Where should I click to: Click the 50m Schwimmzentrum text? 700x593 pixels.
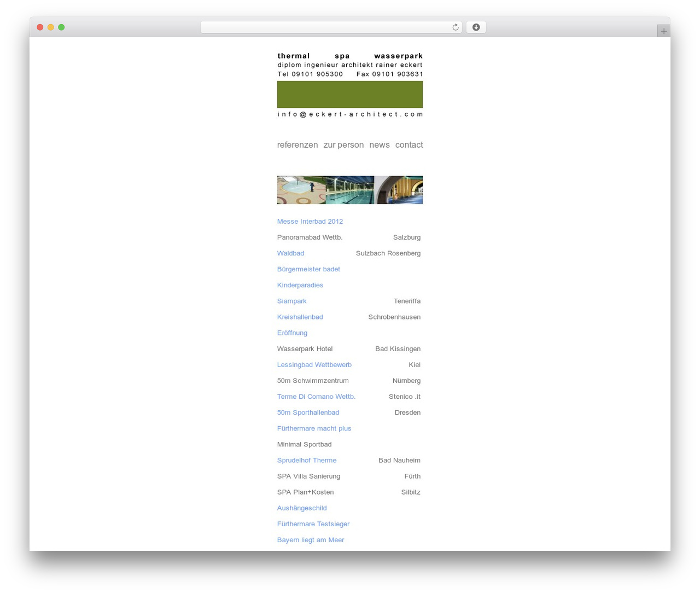[x=313, y=381]
